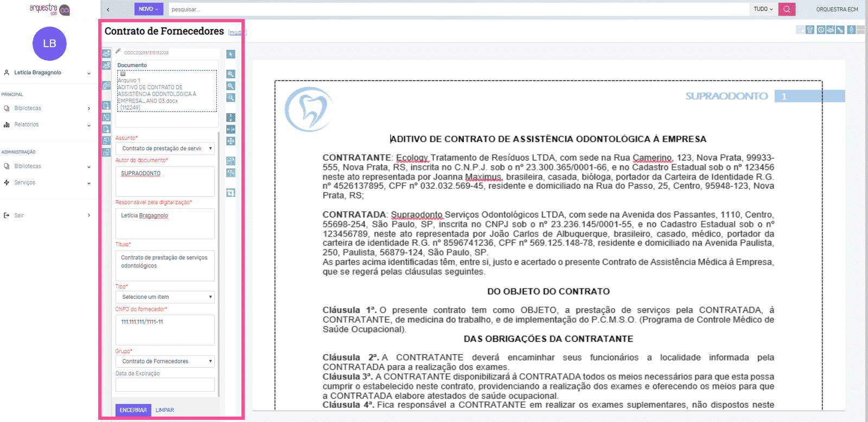The width and height of the screenshot is (868, 422).
Task: Click the Responsável pela digitalização field
Action: pos(165,223)
